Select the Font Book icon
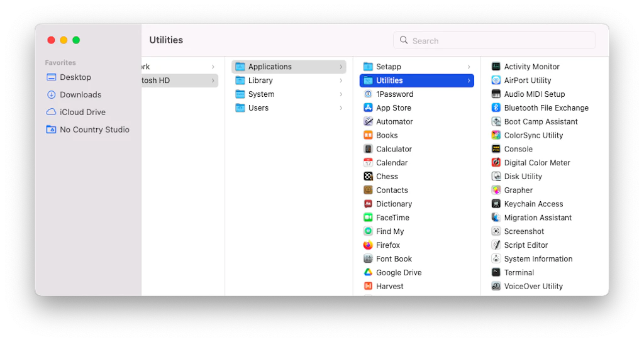Viewport: 644px width, 342px height. tap(368, 258)
